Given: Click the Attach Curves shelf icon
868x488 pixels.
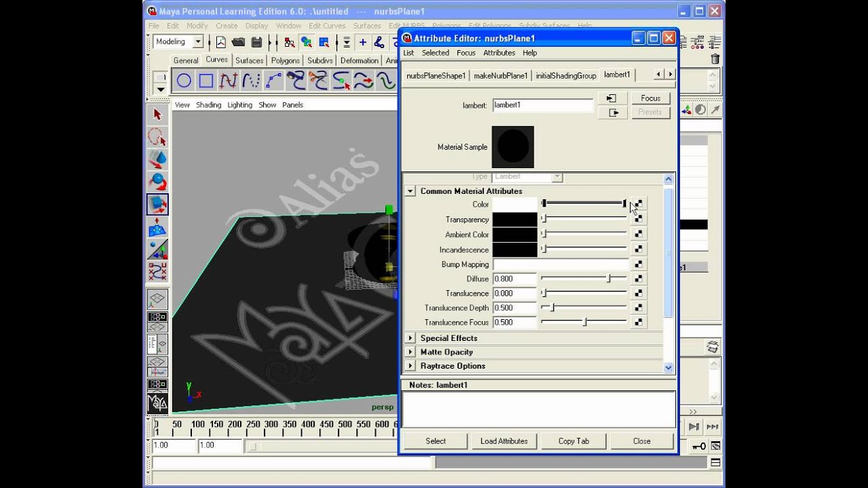Looking at the screenshot, I should (x=296, y=81).
